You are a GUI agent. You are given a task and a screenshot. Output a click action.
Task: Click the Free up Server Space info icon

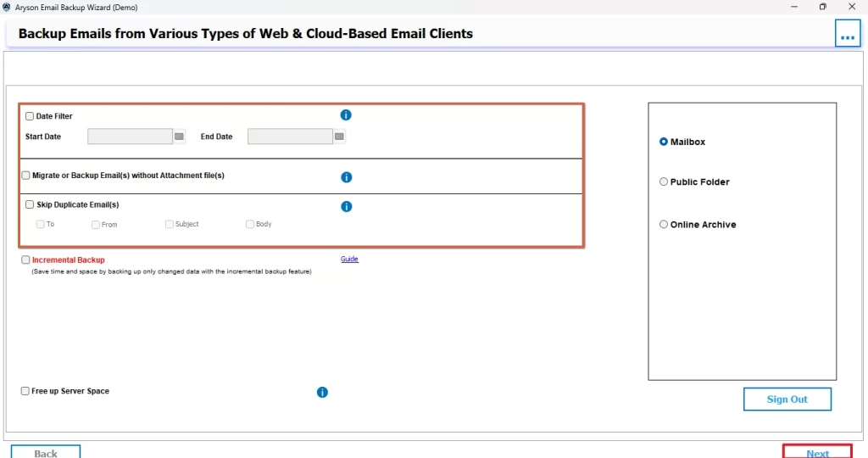click(x=322, y=392)
